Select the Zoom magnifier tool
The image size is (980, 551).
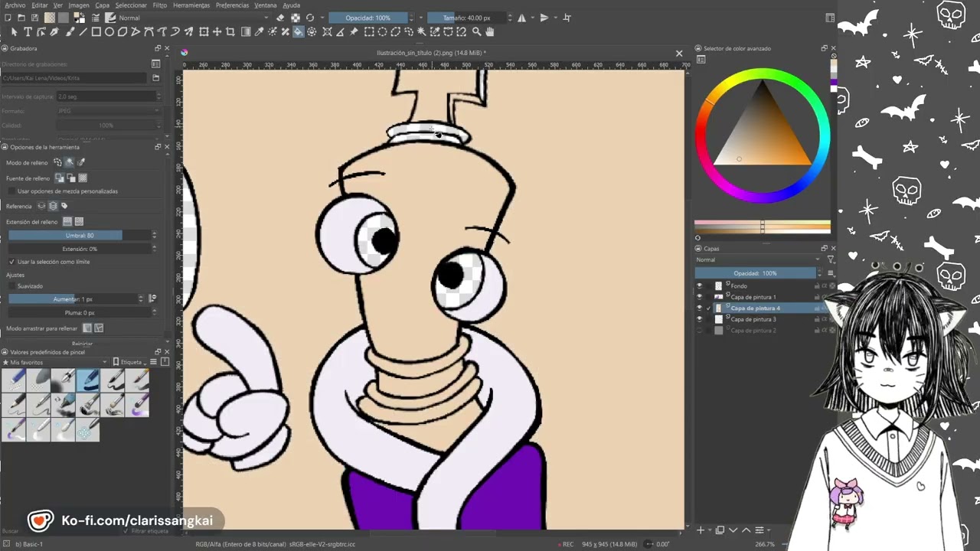point(476,32)
